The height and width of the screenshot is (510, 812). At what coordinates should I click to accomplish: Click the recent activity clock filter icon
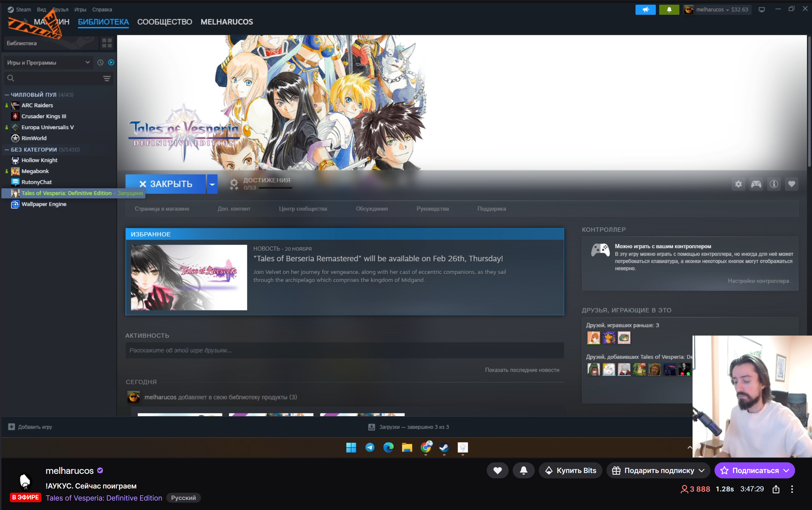(100, 63)
